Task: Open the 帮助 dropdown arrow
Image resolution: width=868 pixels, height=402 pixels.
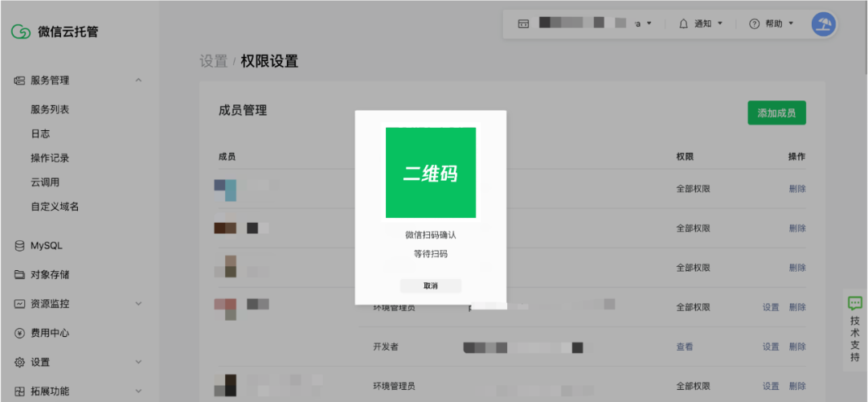Action: 791,24
